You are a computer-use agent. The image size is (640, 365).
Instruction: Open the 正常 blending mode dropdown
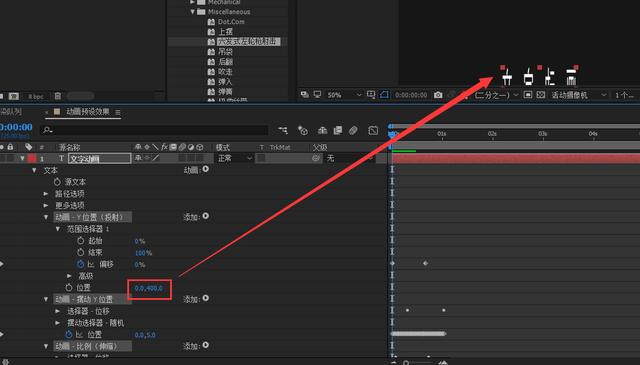point(234,158)
